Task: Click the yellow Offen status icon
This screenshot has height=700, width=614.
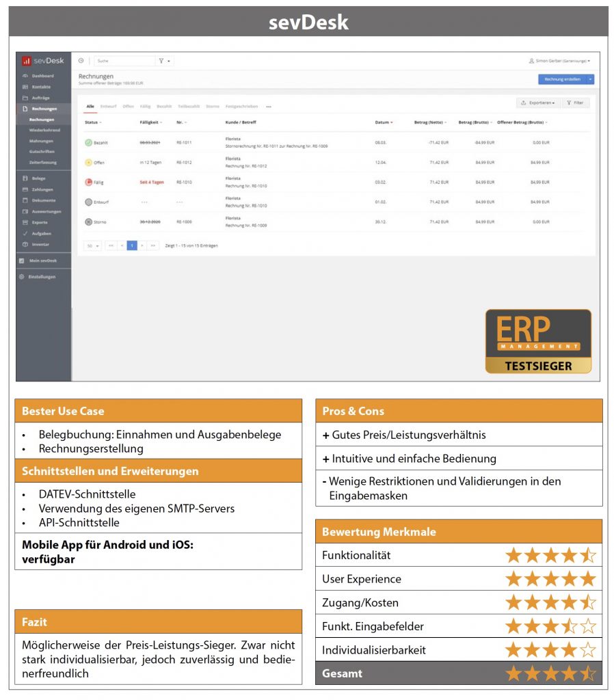Action: pos(88,163)
